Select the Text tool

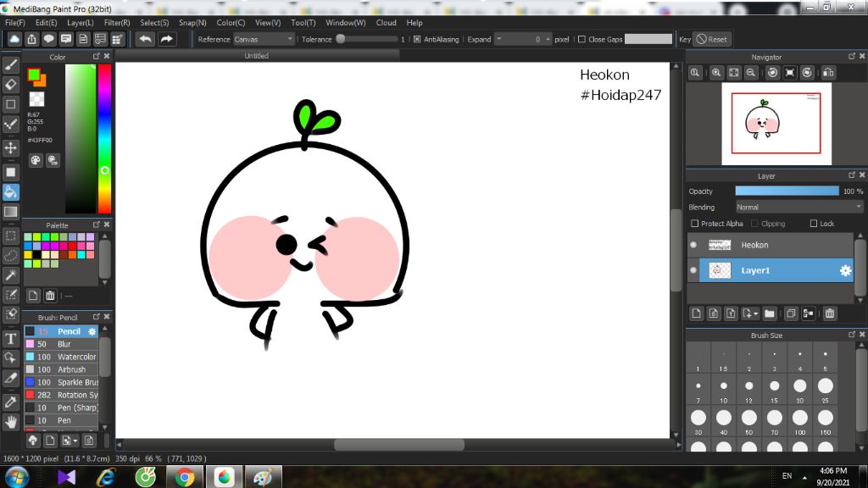click(x=11, y=339)
